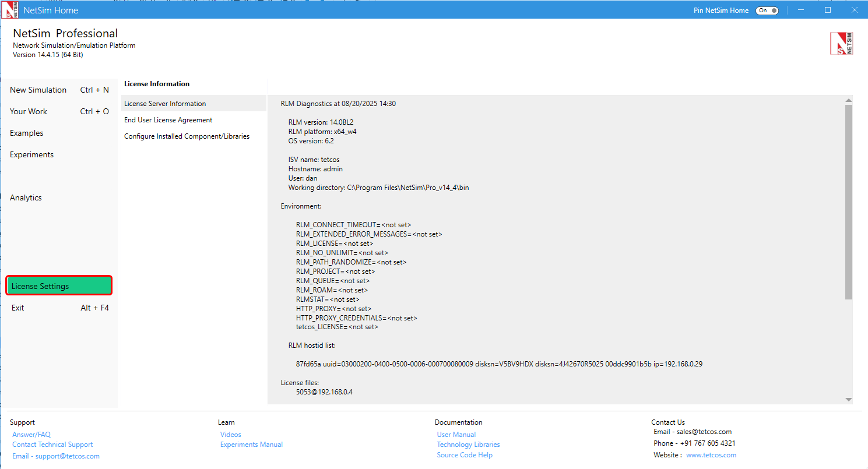Click the RLM_QUEUE=<not set> line
Image resolution: width=868 pixels, height=469 pixels.
point(333,281)
